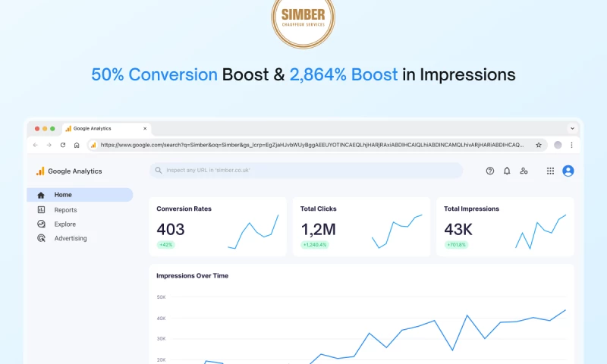The width and height of the screenshot is (607, 364).
Task: Open the blue account avatar
Action: 568,171
